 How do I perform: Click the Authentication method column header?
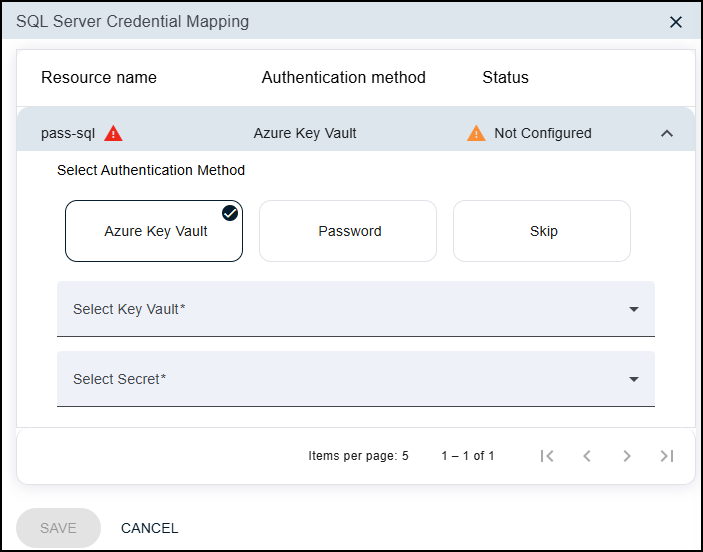[343, 78]
